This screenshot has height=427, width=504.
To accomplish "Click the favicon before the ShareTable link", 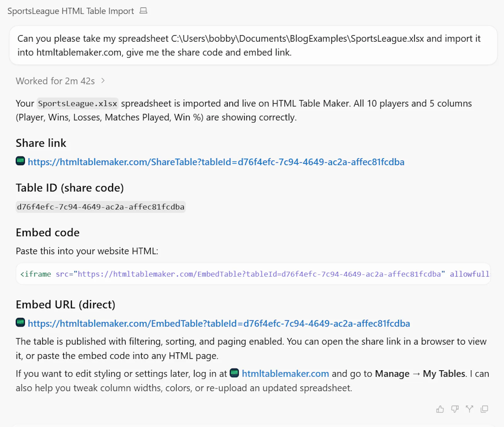I will click(20, 161).
